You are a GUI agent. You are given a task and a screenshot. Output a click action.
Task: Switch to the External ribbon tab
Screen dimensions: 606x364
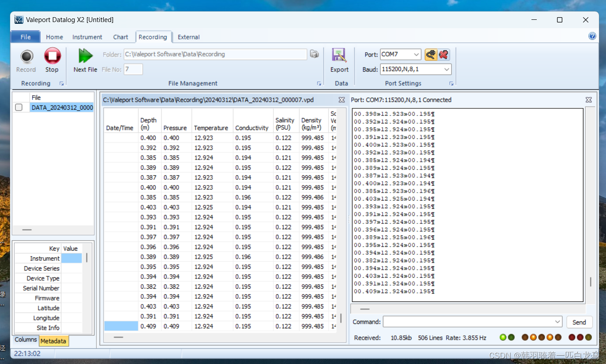pyautogui.click(x=189, y=37)
